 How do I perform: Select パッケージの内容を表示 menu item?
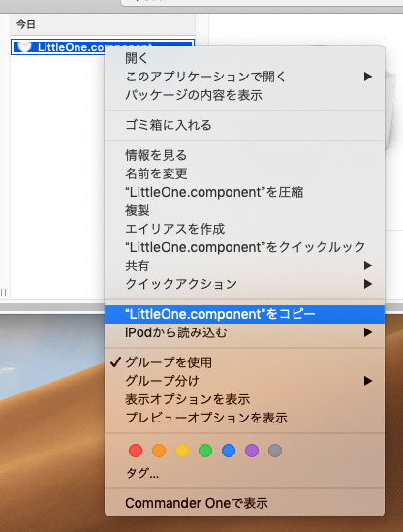tap(244, 95)
